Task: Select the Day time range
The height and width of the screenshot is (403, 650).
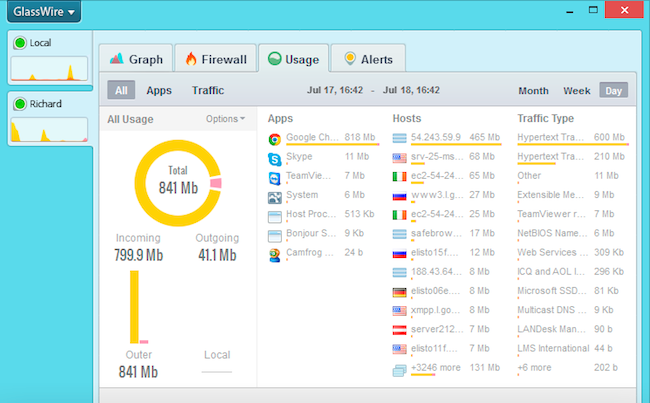Action: [x=613, y=91]
